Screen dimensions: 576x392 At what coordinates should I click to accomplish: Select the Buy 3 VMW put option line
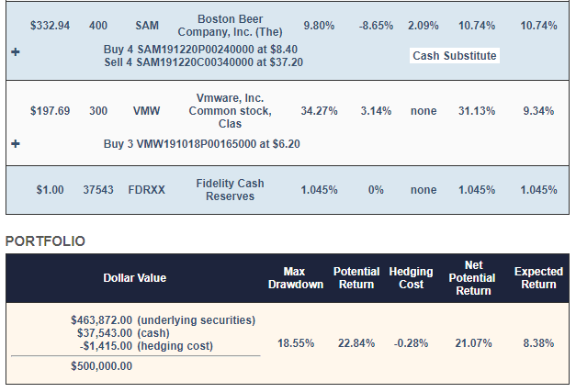[201, 144]
